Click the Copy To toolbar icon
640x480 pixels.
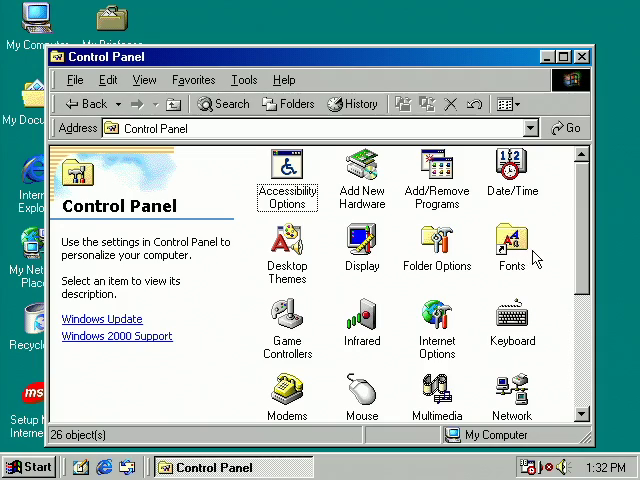pyautogui.click(x=427, y=104)
